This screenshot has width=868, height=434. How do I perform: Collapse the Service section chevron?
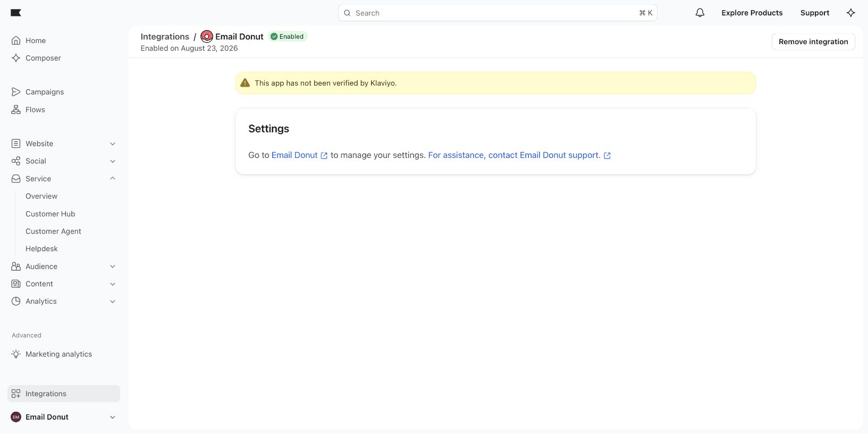[113, 178]
